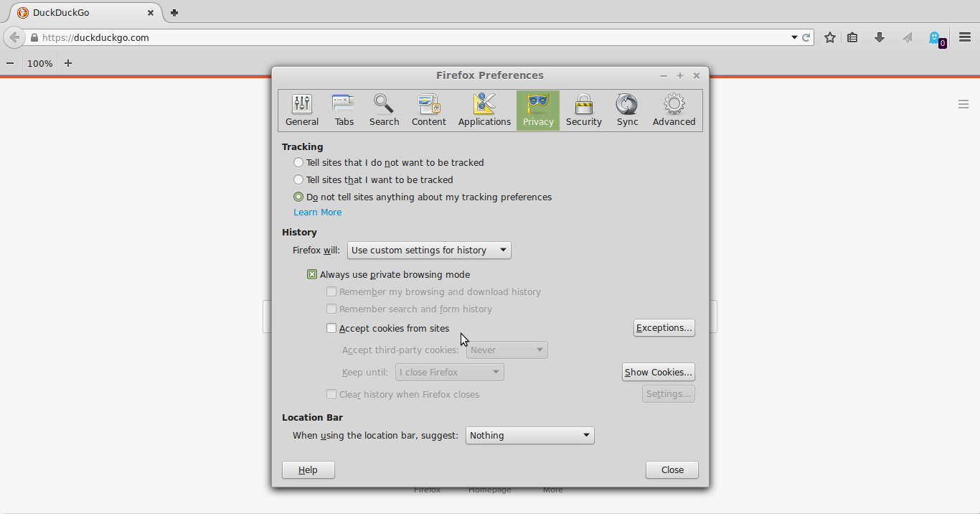This screenshot has height=514, width=980.
Task: Toggle 'Always use private browsing mode'
Action: 312,274
